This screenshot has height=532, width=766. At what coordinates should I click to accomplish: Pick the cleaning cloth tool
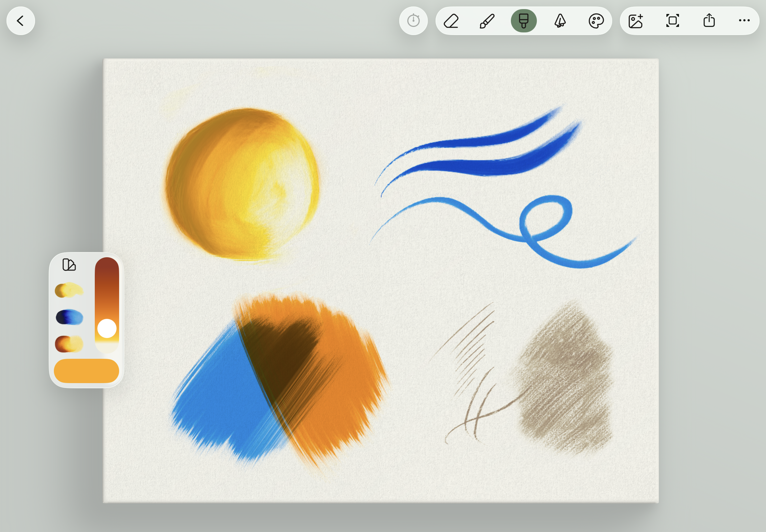(560, 21)
